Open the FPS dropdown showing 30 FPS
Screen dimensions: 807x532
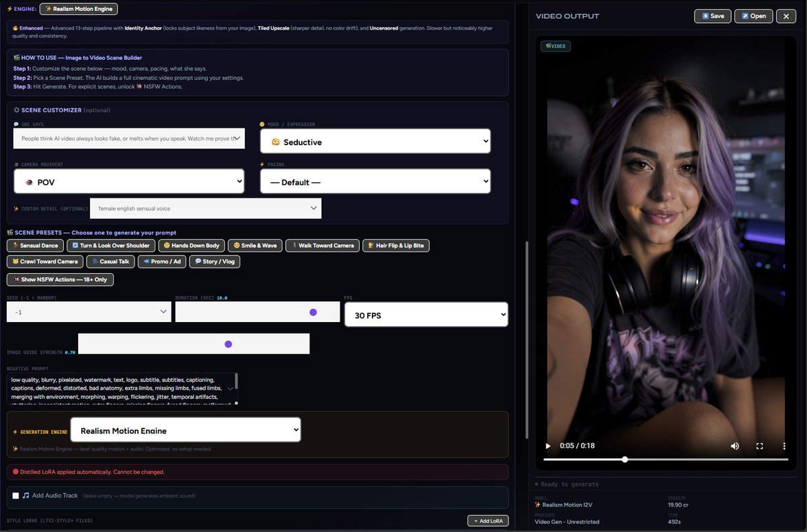(426, 315)
